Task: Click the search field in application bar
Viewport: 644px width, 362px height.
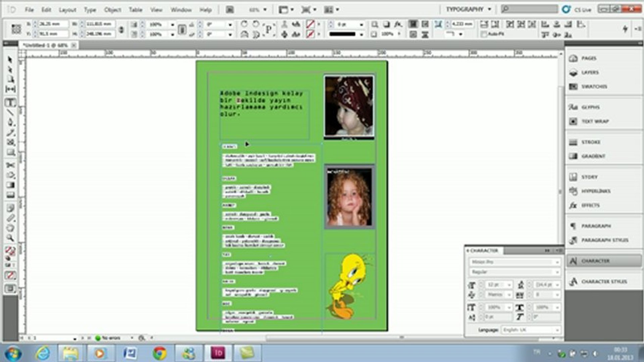Action: pyautogui.click(x=529, y=9)
